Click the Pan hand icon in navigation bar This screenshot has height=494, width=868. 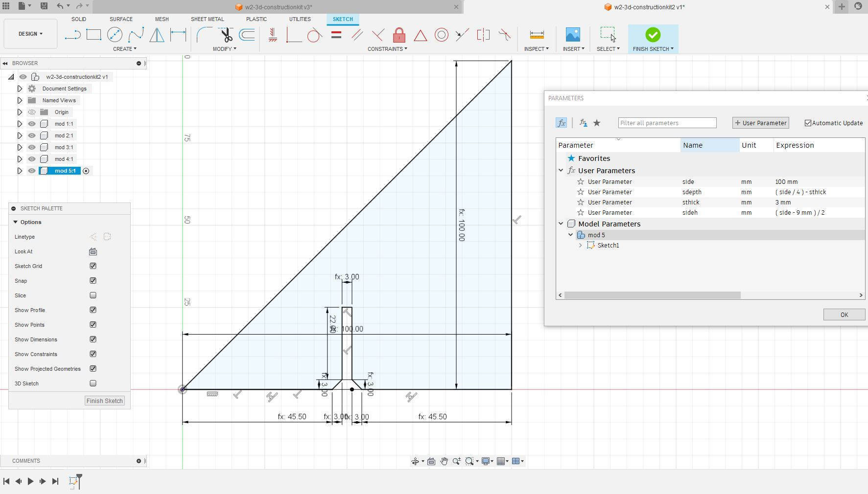pos(444,461)
